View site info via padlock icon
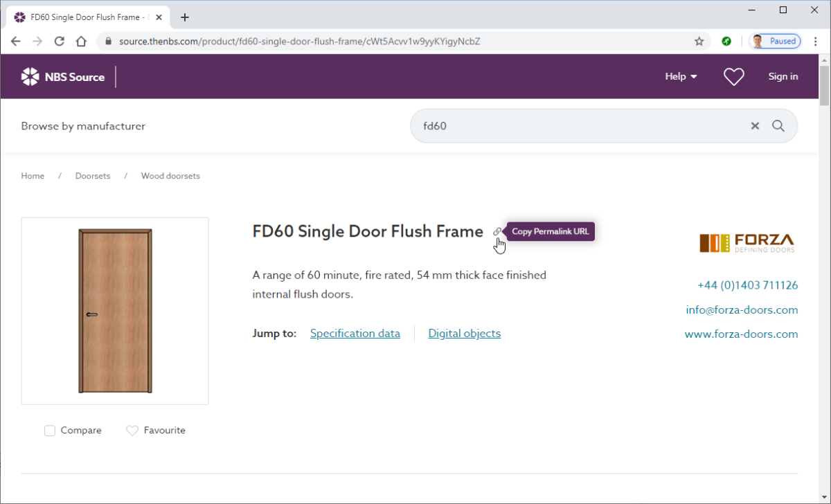Screen dimensions: 831x504 [108, 42]
